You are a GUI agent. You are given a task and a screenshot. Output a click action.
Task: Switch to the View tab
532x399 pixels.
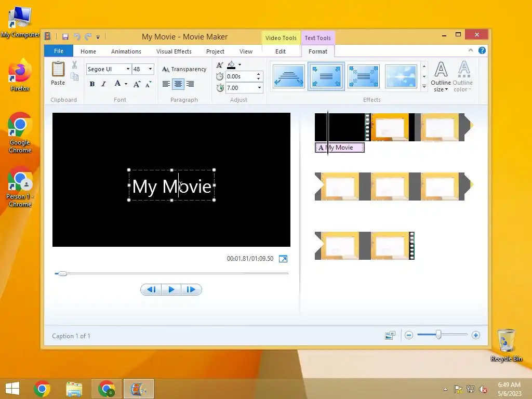tap(246, 51)
